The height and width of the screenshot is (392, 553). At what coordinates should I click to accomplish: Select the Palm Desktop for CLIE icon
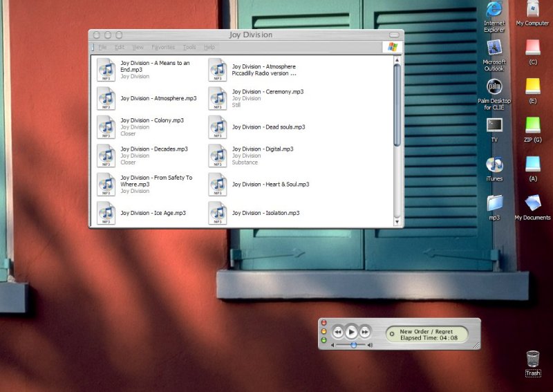pyautogui.click(x=494, y=87)
